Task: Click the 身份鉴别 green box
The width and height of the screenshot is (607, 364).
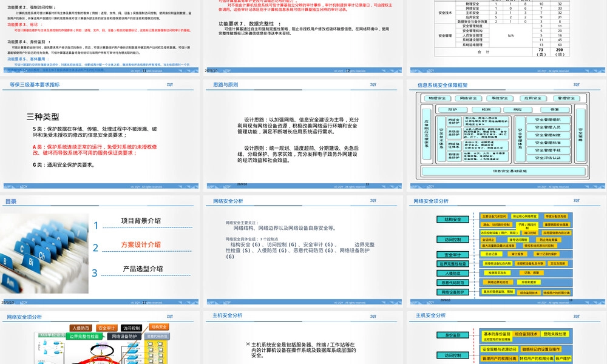Action: pos(453,335)
